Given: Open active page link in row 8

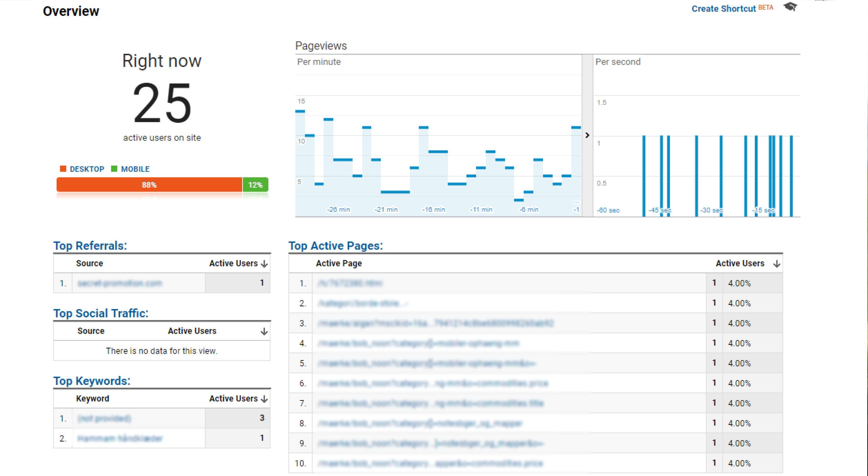Looking at the screenshot, I should (420, 423).
